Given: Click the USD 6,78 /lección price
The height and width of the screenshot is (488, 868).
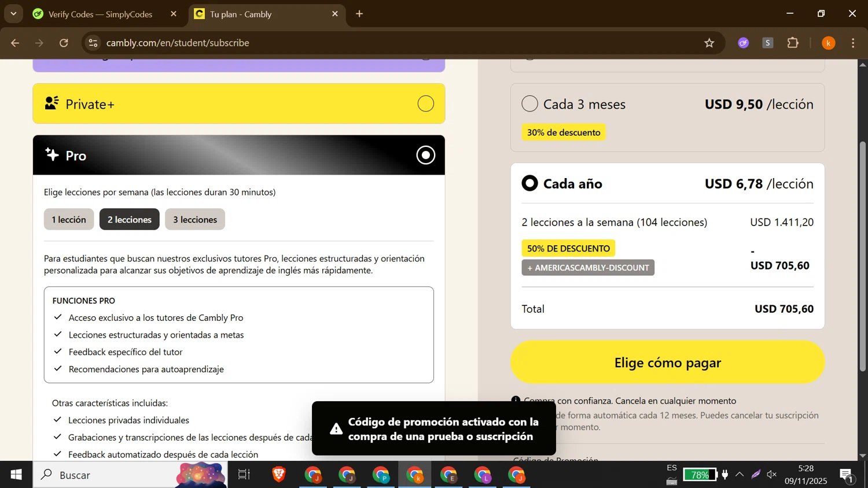Looking at the screenshot, I should click(x=759, y=183).
